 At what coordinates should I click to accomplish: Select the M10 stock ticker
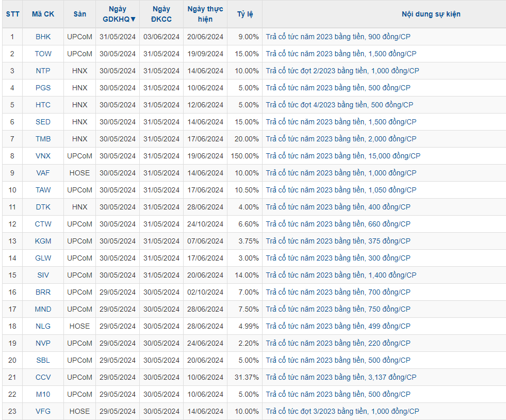(x=43, y=394)
